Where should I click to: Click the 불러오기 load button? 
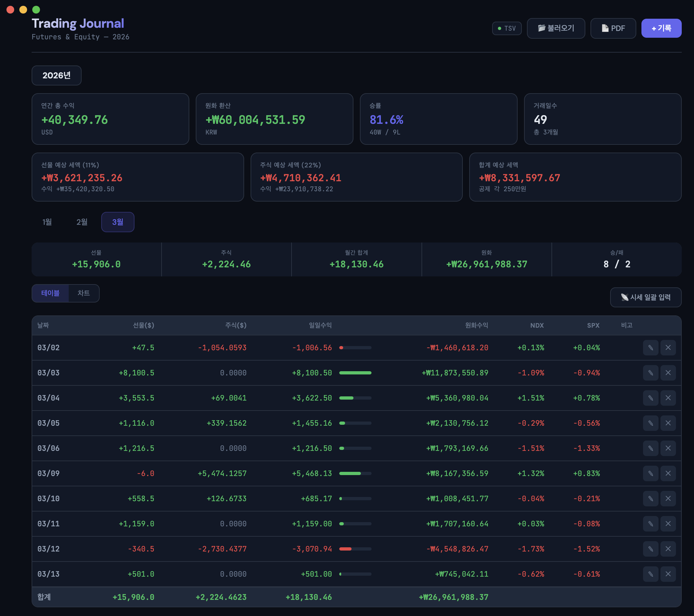point(555,28)
